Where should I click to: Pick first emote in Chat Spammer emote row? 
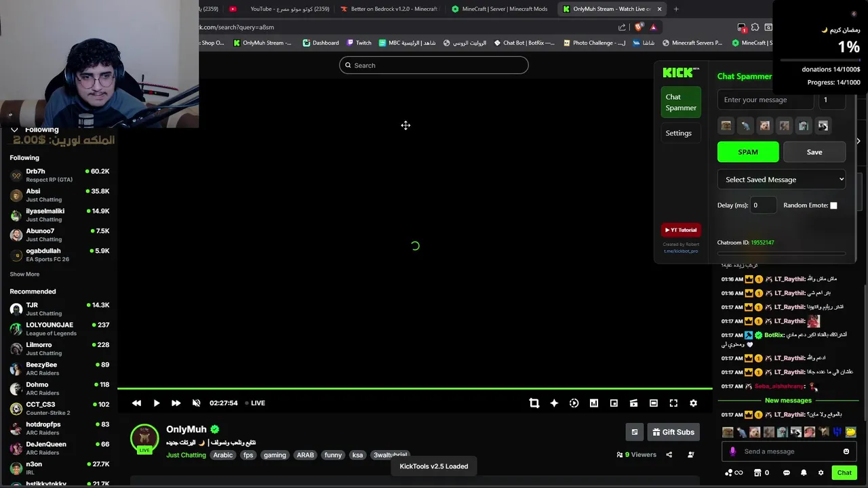tap(726, 125)
